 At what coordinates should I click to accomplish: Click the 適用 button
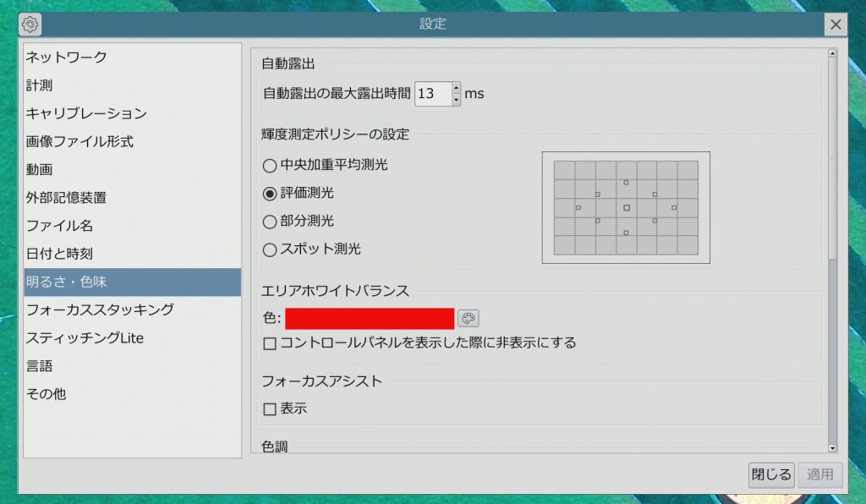click(819, 474)
